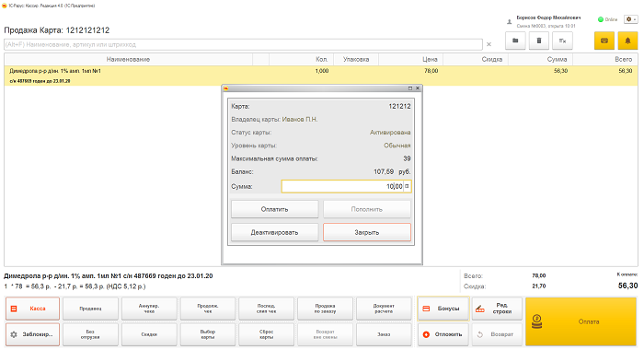
Task: Select the Димедрола р-р д/ин. product row
Action: 321,76
